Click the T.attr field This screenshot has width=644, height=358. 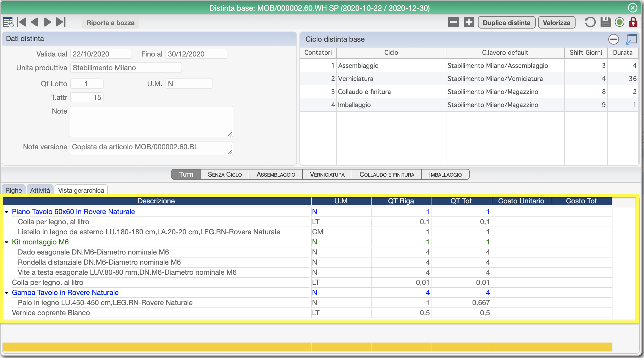[87, 98]
